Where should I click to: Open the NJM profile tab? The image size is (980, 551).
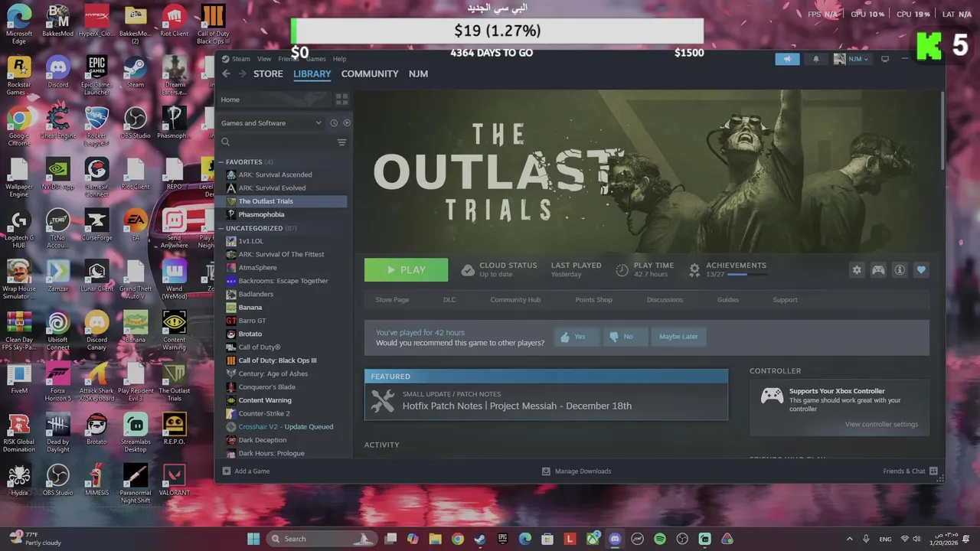(x=418, y=73)
